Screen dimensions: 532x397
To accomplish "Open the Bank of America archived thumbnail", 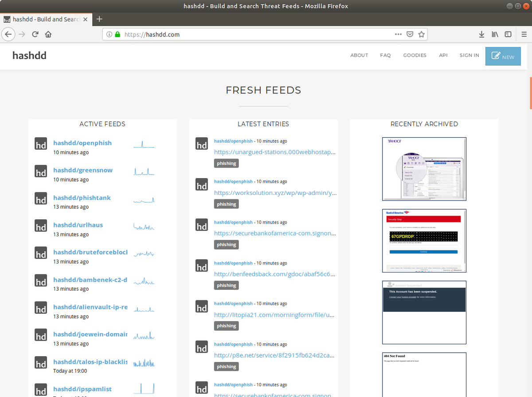I will (x=424, y=241).
